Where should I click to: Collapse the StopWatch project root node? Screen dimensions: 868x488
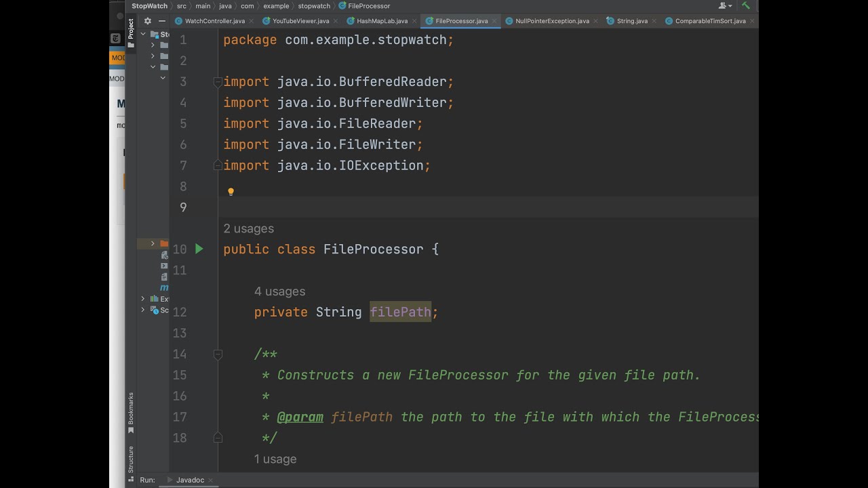click(143, 34)
